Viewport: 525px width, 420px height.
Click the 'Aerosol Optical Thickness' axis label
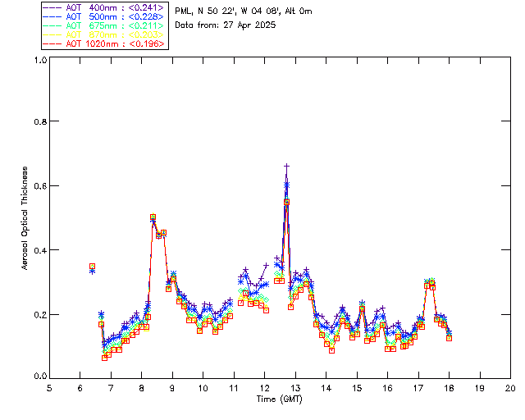coord(25,218)
